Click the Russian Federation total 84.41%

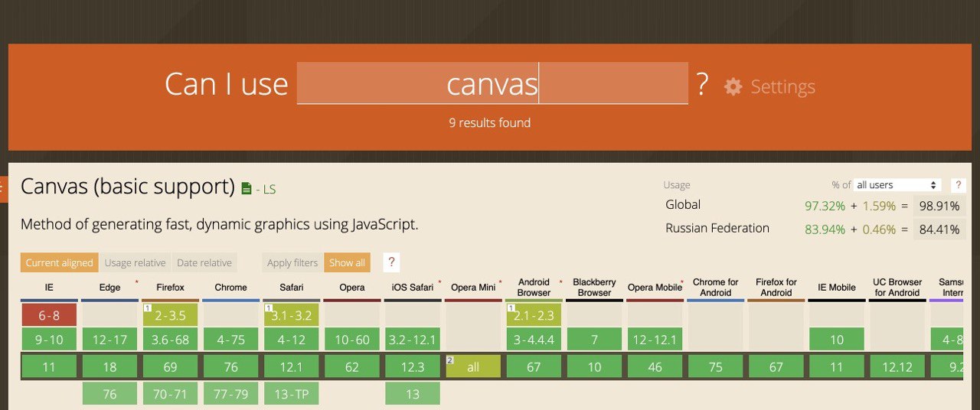pos(939,229)
